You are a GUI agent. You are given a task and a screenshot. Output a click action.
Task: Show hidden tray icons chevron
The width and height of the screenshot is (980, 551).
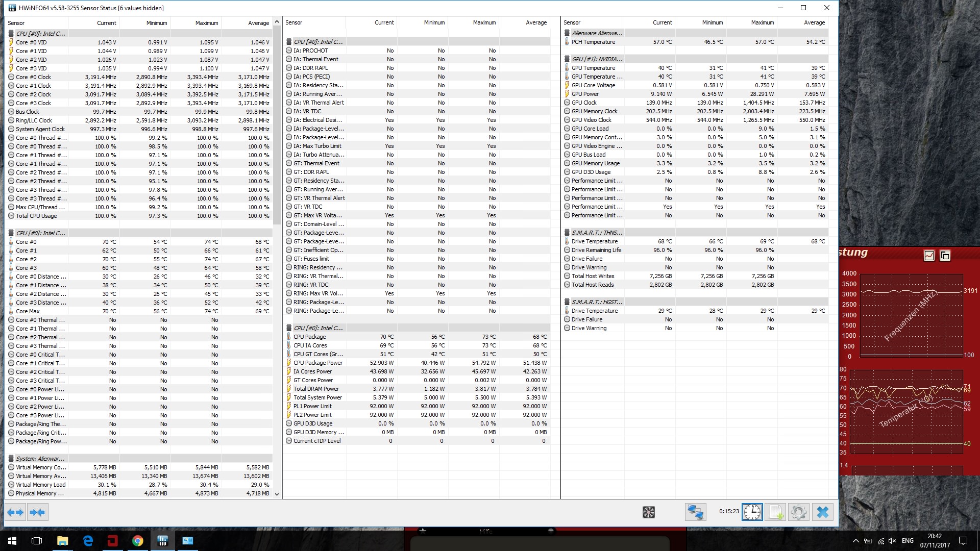[x=855, y=541]
